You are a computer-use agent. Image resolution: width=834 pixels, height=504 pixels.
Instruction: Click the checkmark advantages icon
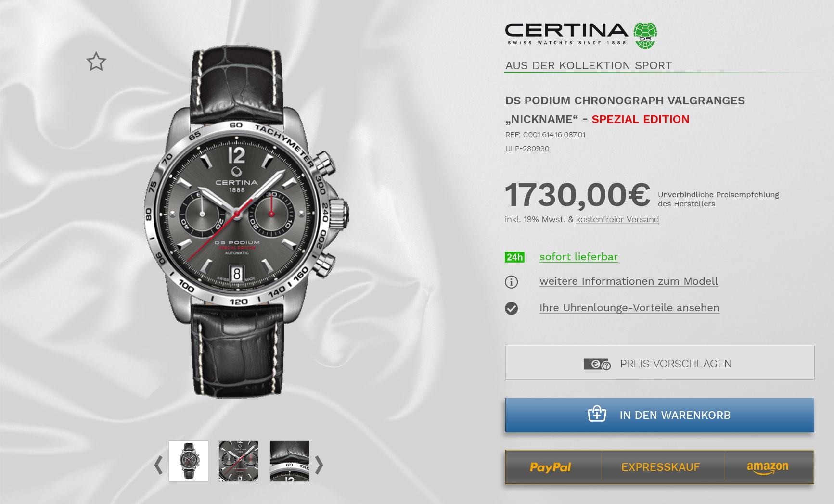pos(512,308)
